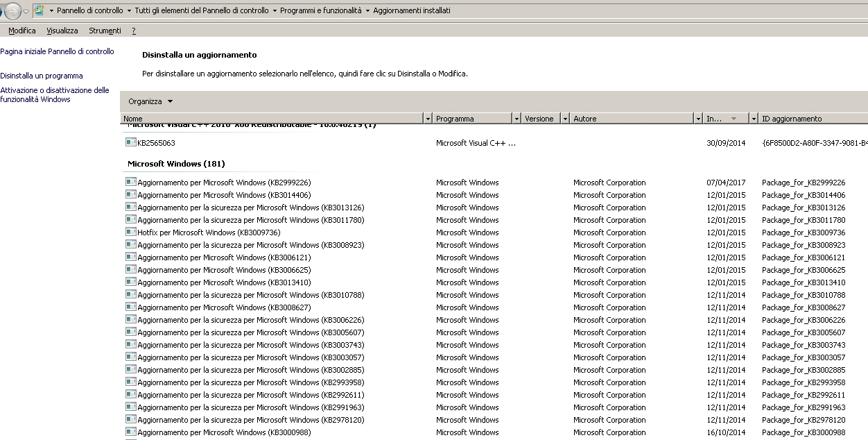Select the 16/10/2014 install date cell
This screenshot has height=440, width=868.
[x=726, y=432]
